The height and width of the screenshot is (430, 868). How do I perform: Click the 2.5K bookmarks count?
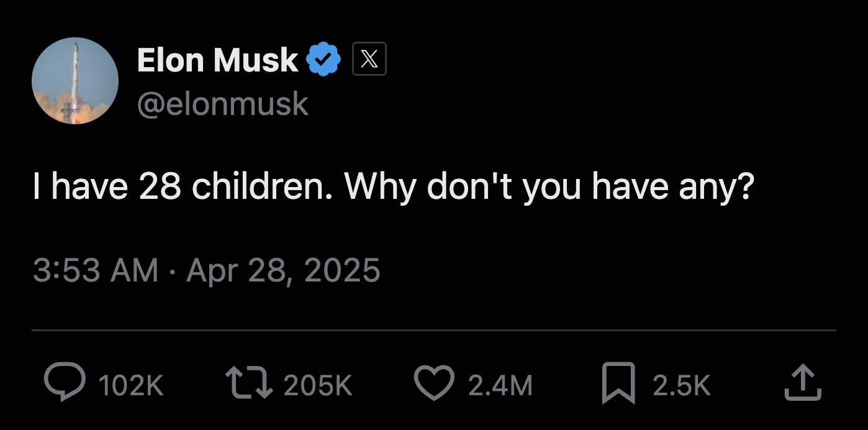(x=681, y=385)
